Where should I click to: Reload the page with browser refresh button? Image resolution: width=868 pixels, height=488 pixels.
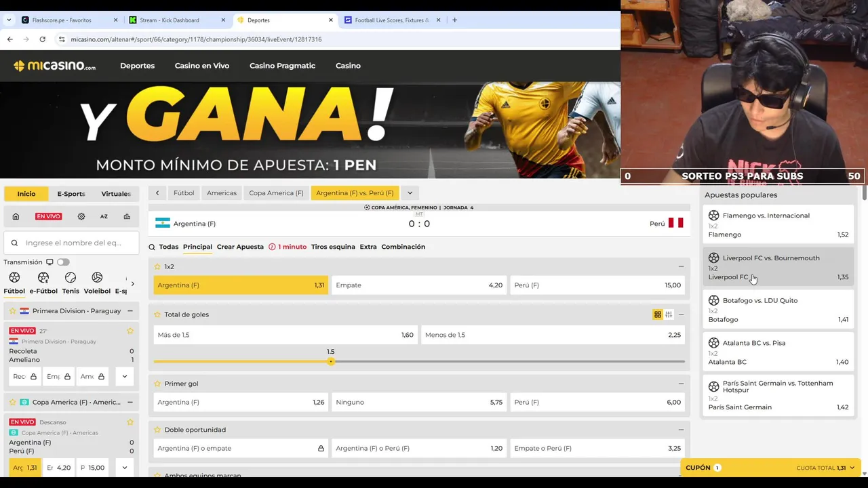click(42, 39)
